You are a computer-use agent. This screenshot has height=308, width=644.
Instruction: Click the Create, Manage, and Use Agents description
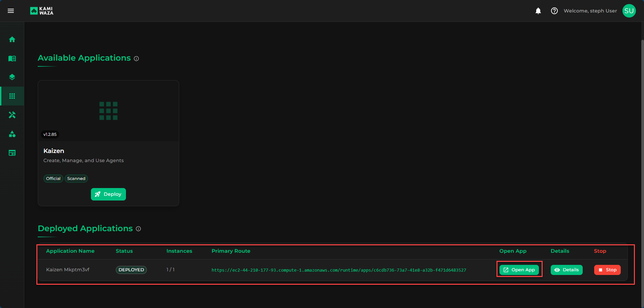[x=84, y=160]
